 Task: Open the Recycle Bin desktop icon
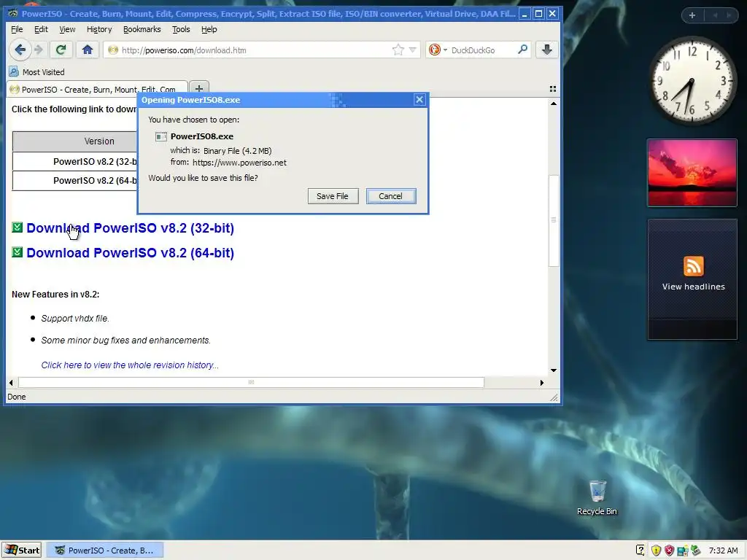pos(597,497)
